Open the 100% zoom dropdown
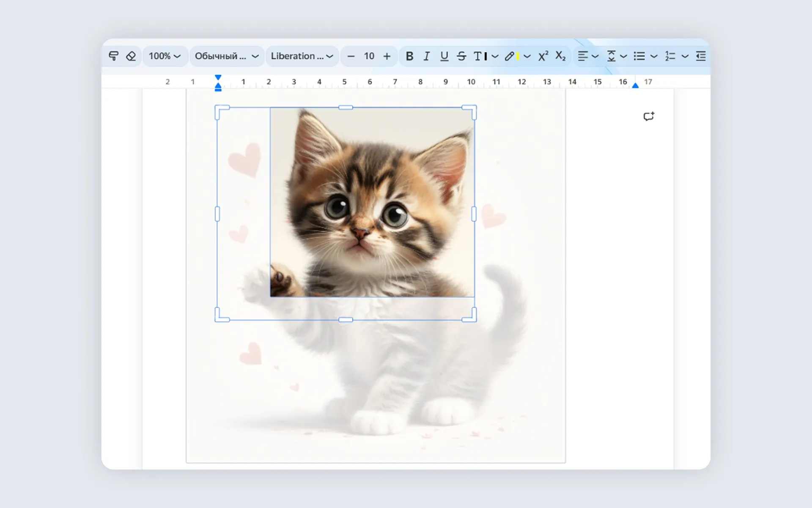 [x=165, y=56]
